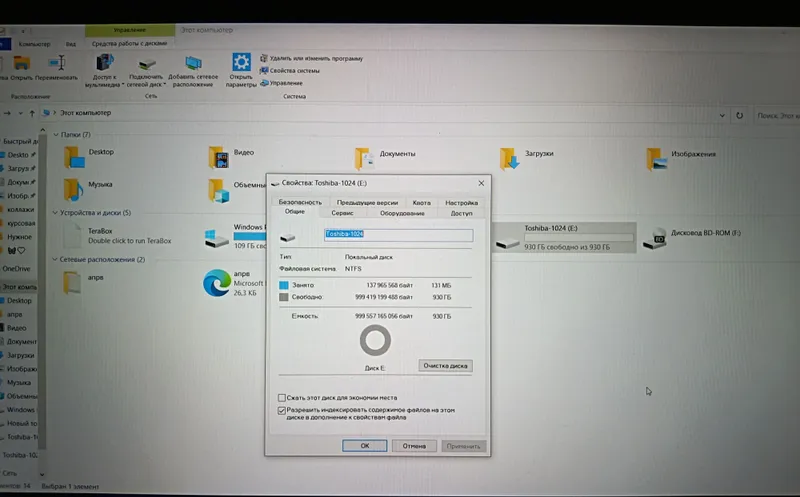
Task: Enable Сжать этот диск для экономии места
Action: pos(282,397)
